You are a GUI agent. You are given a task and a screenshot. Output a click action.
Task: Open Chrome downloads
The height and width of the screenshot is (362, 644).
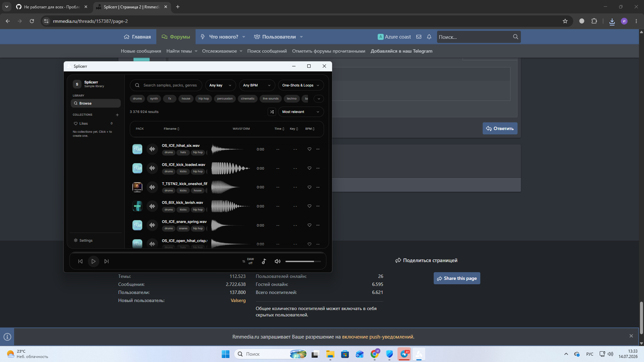pos(612,21)
